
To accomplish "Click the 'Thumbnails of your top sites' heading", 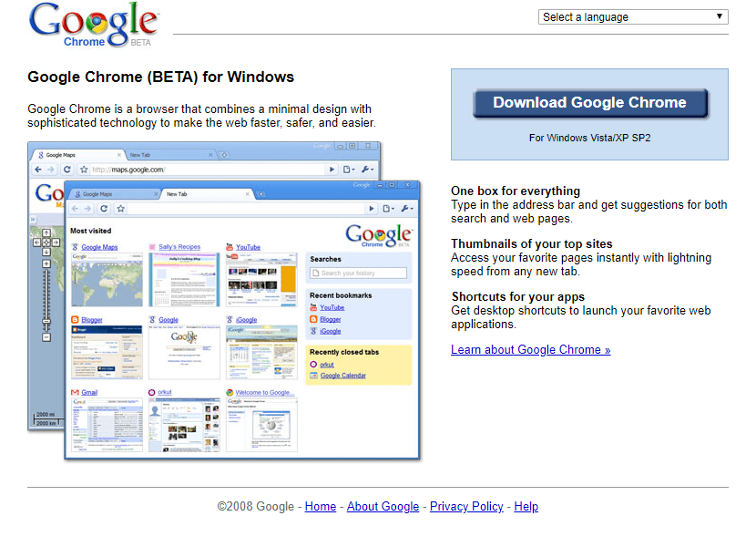I will (x=531, y=243).
